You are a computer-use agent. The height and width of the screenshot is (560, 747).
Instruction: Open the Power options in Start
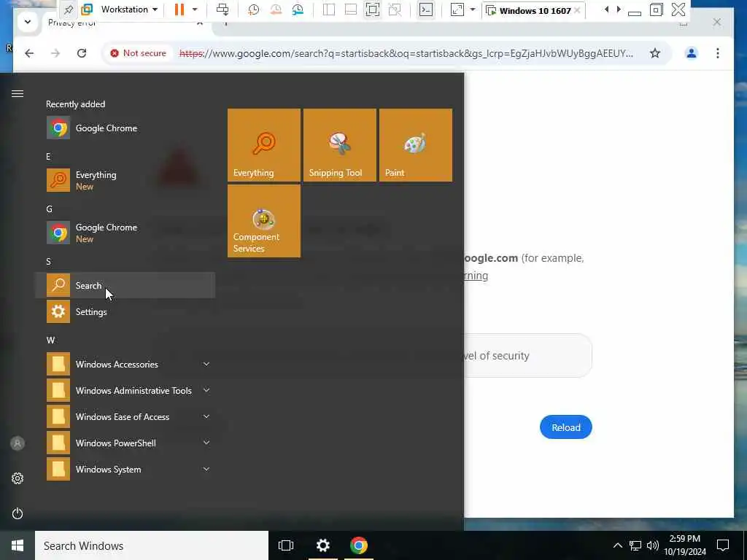(x=18, y=513)
